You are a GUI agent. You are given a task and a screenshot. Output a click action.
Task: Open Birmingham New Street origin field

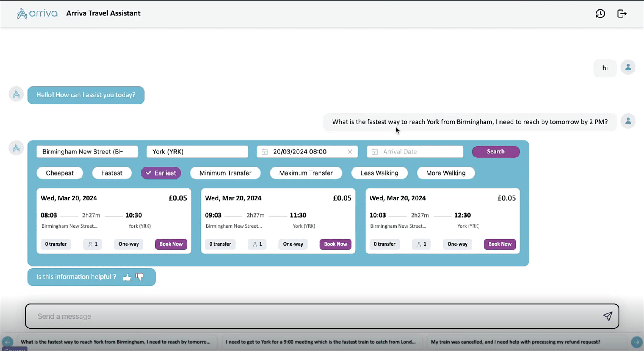coord(87,152)
